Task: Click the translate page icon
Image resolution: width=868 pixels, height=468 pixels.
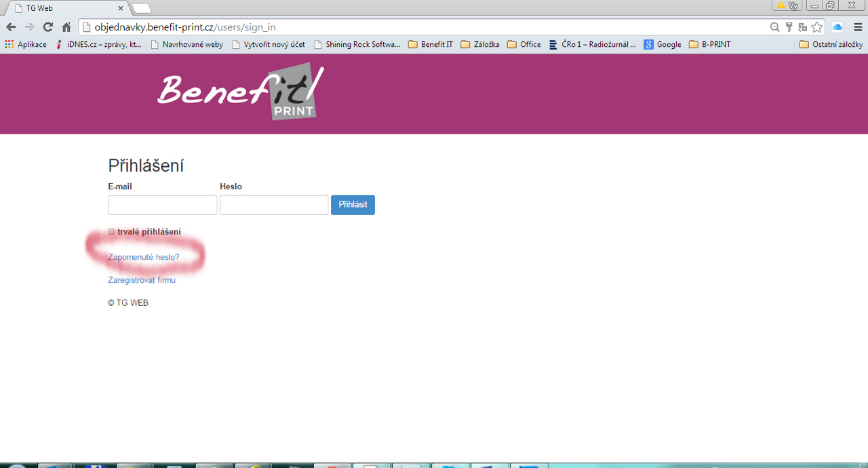Action: [x=803, y=27]
